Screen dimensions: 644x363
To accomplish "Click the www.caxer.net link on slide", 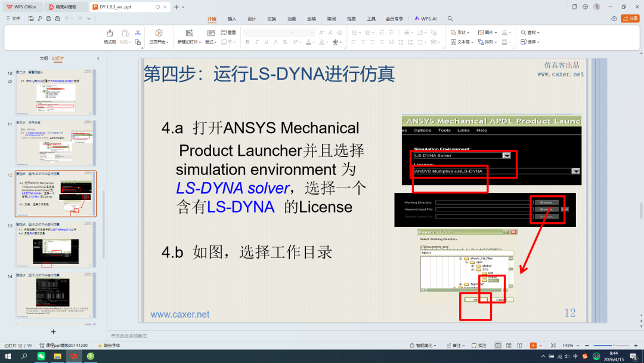I will pos(180,315).
